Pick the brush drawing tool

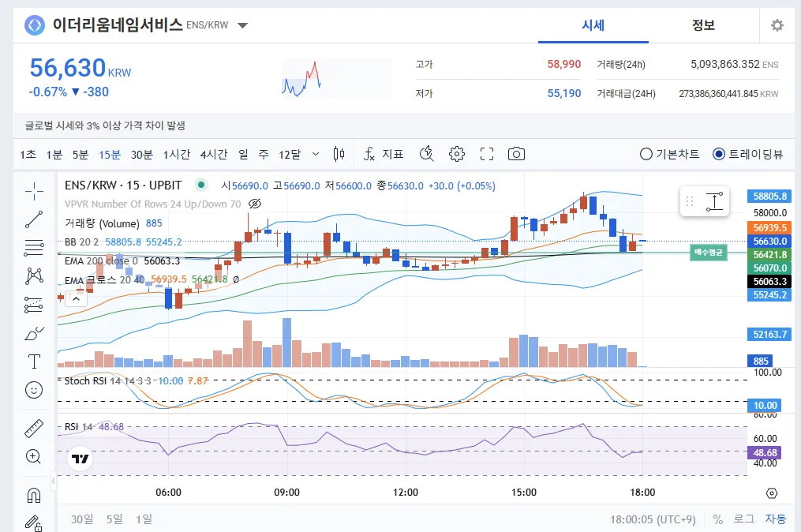pos(34,334)
